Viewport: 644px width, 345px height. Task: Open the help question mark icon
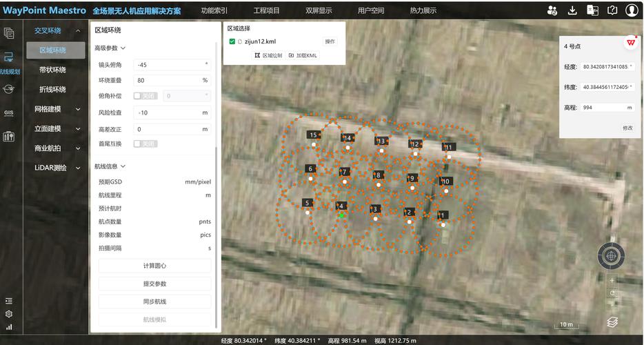pos(612,10)
